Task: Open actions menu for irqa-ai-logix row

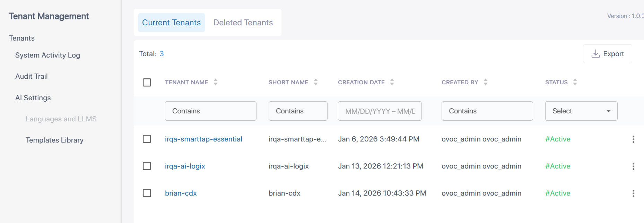Action: pos(633,166)
